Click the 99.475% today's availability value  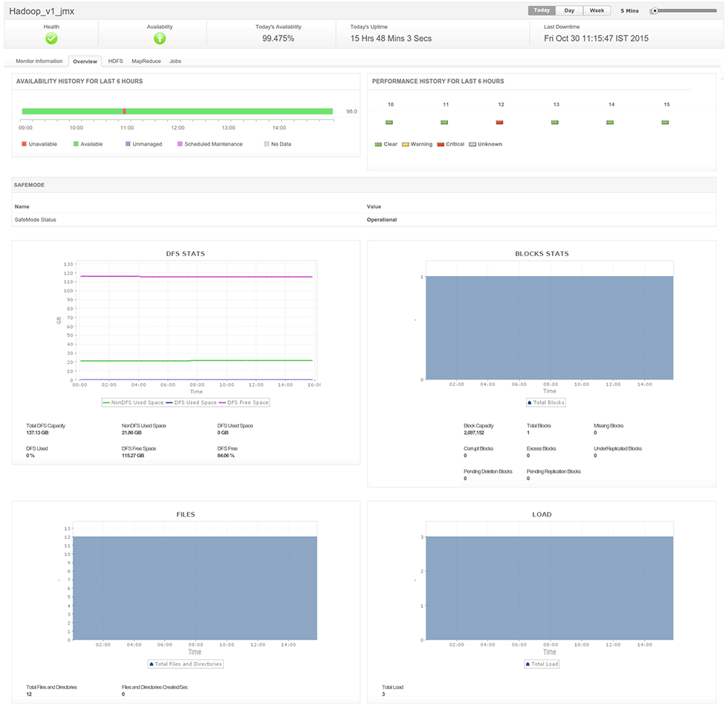point(278,39)
